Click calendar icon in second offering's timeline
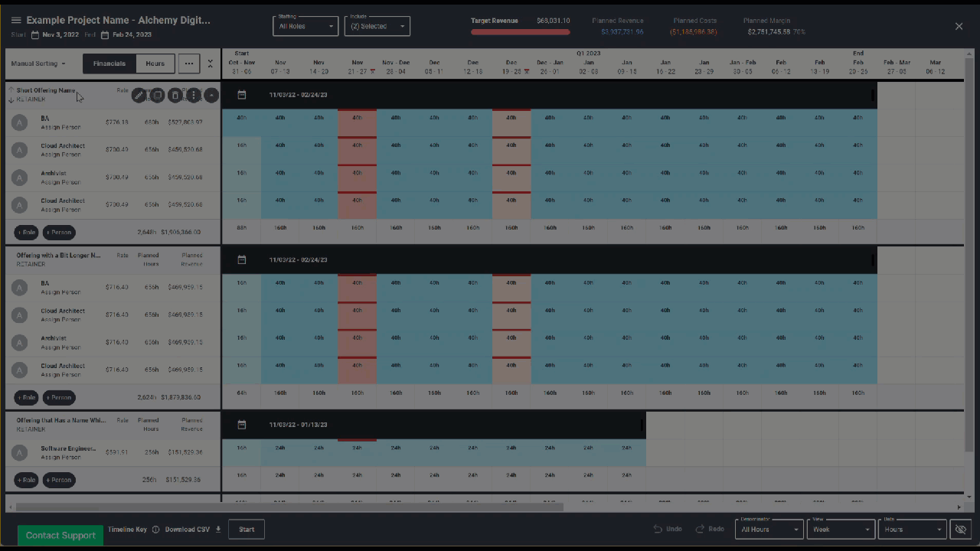Image resolution: width=980 pixels, height=551 pixels. 242,260
